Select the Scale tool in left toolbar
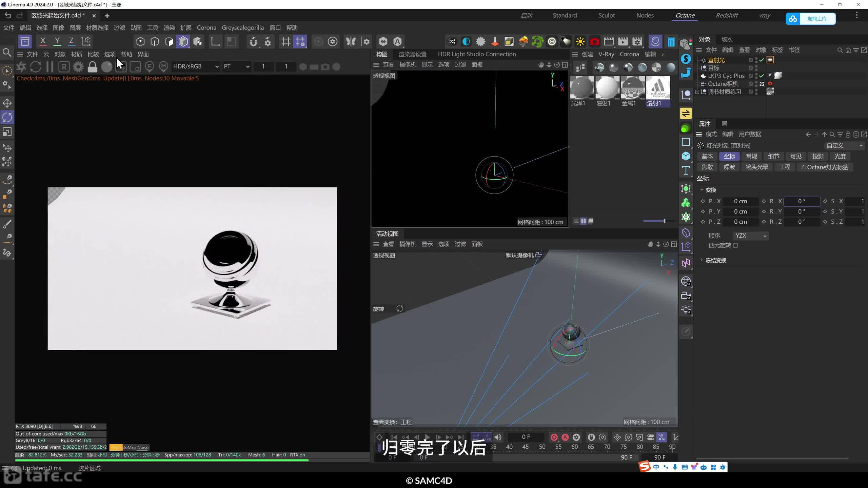This screenshot has height=488, width=868. [7, 131]
